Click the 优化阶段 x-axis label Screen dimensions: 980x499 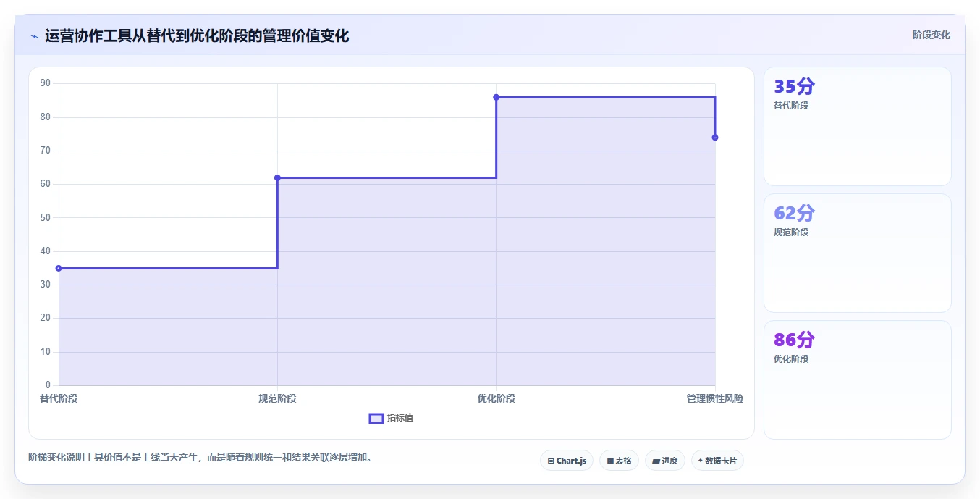[x=496, y=398]
